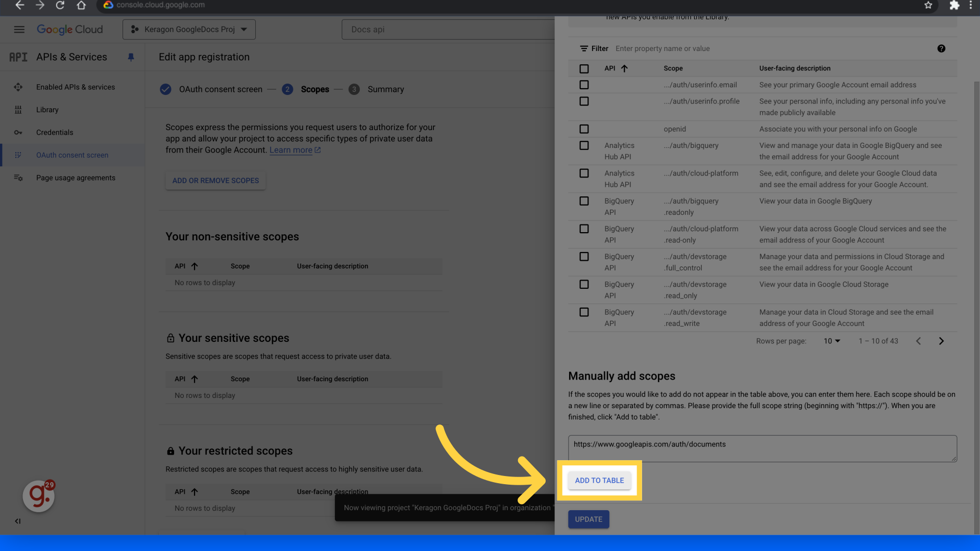Click the browser back arrow
The width and height of the screenshot is (980, 551).
coord(19,5)
